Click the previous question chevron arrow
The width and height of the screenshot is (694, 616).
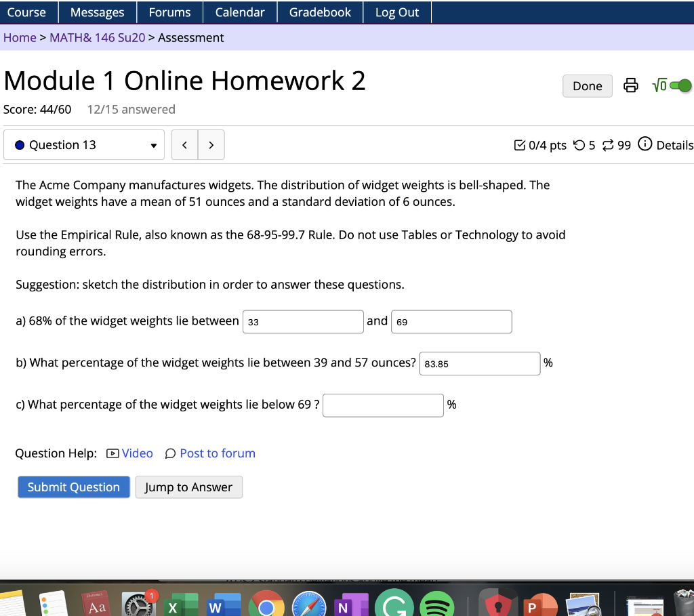184,144
